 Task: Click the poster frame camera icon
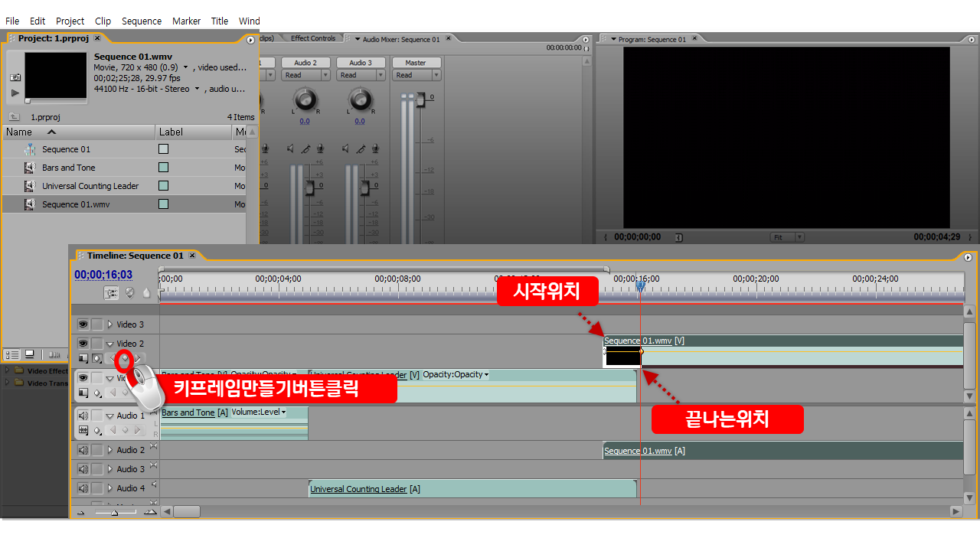point(15,77)
